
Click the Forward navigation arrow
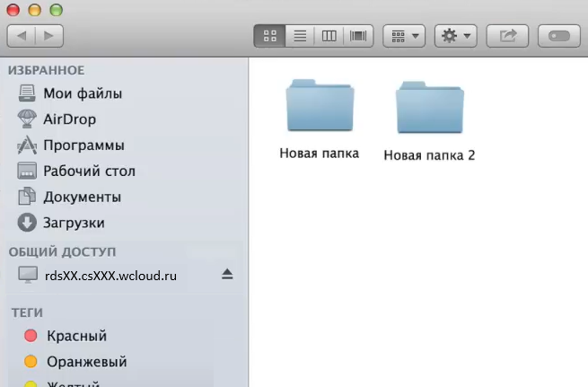pyautogui.click(x=48, y=36)
